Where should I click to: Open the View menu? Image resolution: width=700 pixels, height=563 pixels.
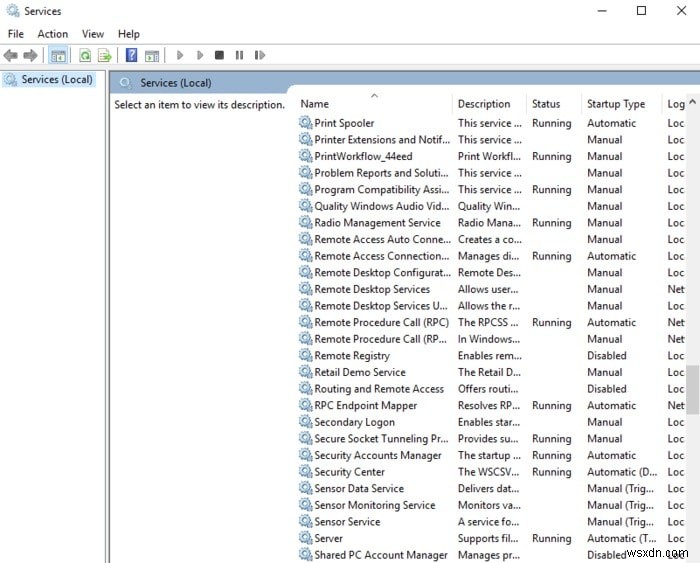tap(92, 34)
